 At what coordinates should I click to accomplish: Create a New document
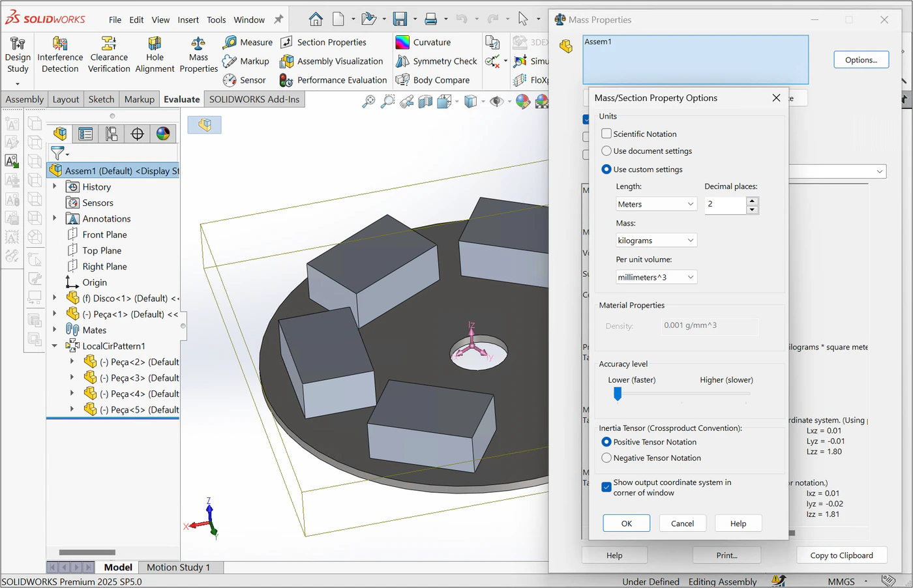click(x=338, y=20)
